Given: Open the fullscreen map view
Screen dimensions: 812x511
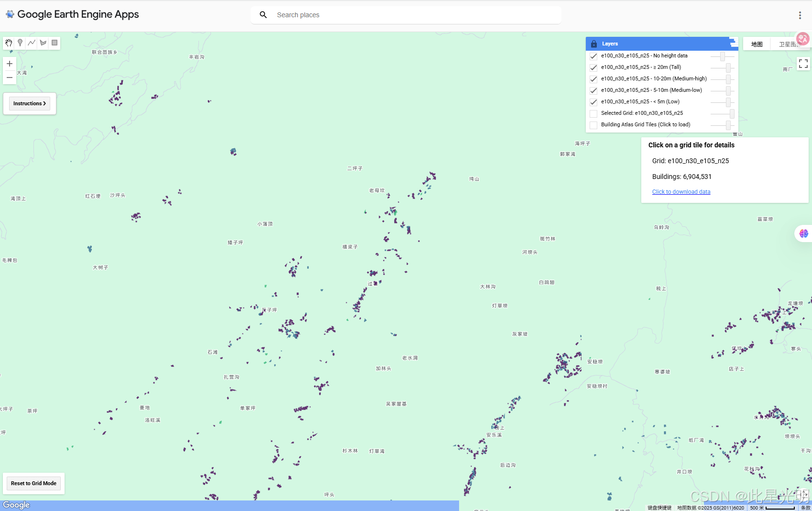Looking at the screenshot, I should pos(803,63).
